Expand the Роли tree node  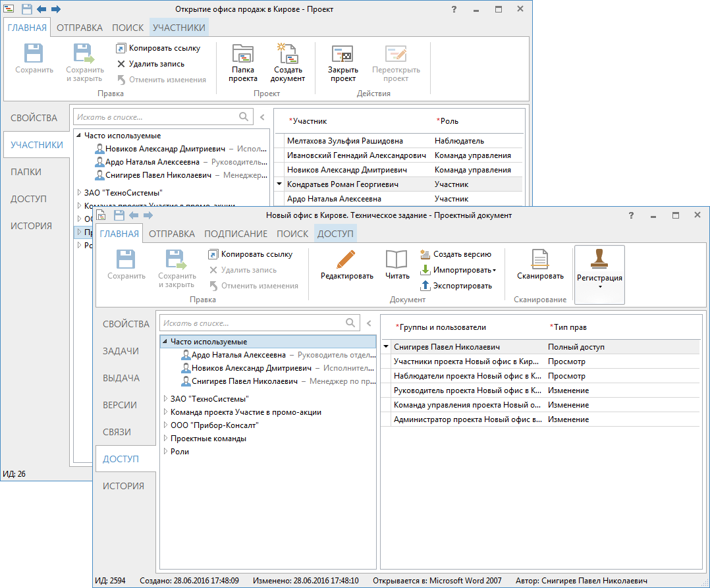tap(165, 452)
